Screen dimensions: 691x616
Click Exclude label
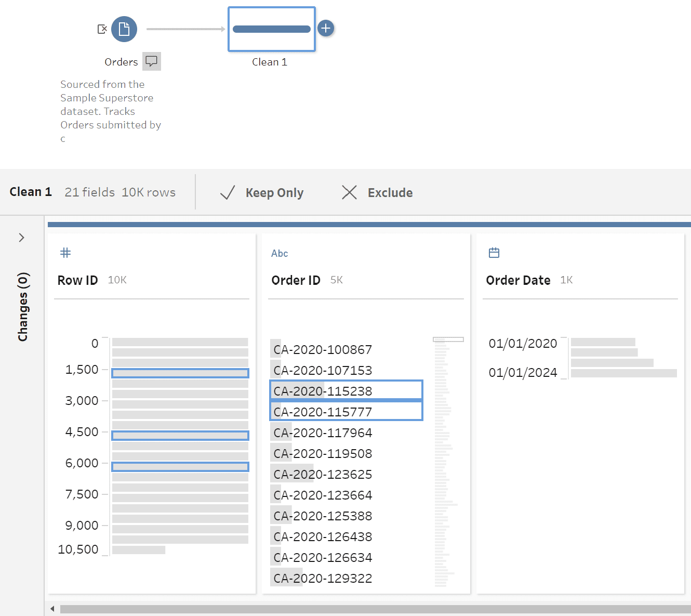pos(390,193)
